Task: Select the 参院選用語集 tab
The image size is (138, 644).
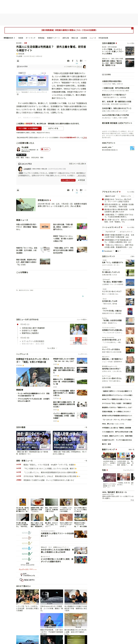Action: pyautogui.click(x=103, y=38)
